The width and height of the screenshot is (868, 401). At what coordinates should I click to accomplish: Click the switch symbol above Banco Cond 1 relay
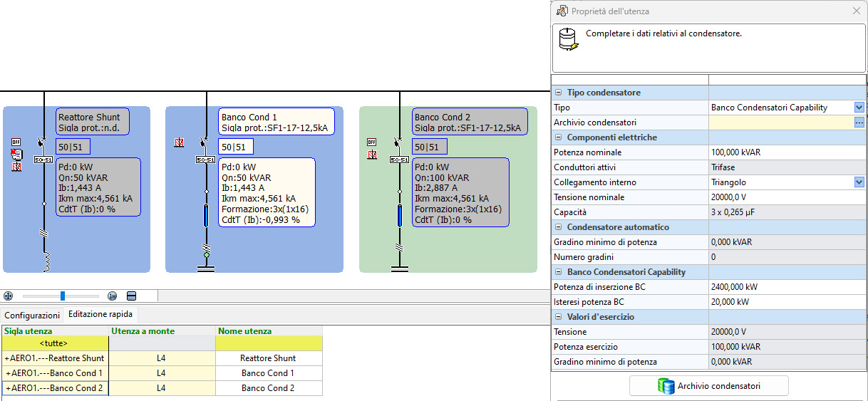[205, 143]
